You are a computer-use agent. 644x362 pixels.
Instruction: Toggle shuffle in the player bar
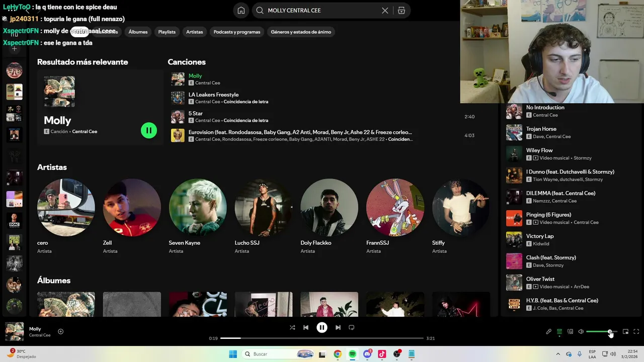[292, 327]
